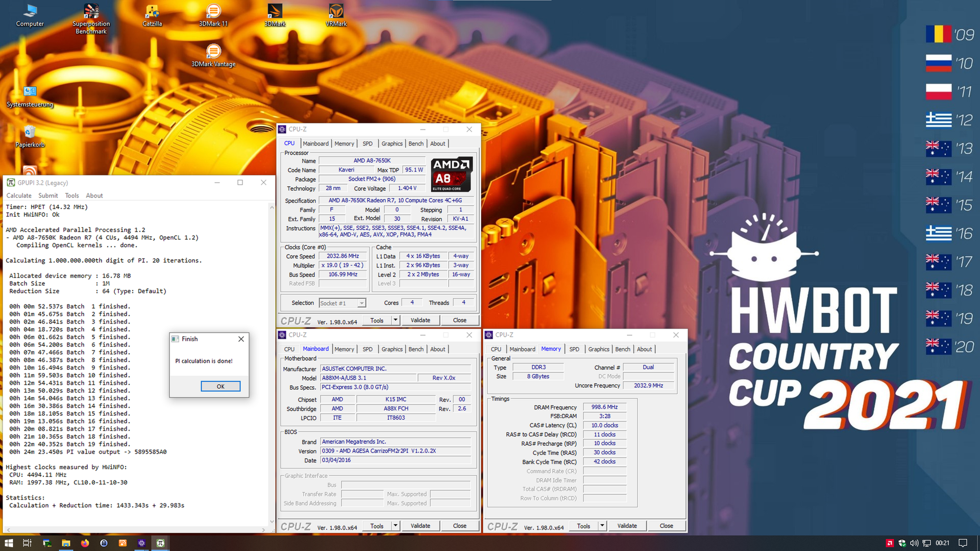Open the Calculate menu in GPUPI
The height and width of the screenshot is (551, 980).
tap(19, 195)
